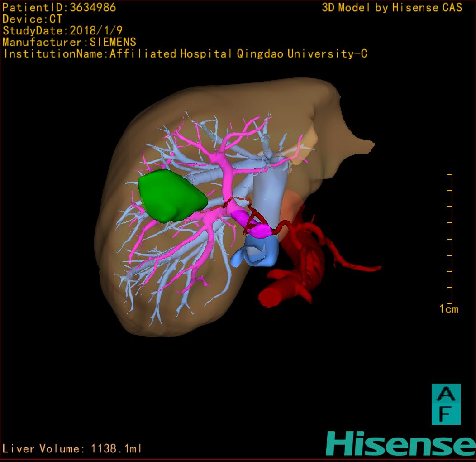The height and width of the screenshot is (462, 476).
Task: Select the yellow scale ruler
Action: pyautogui.click(x=451, y=239)
